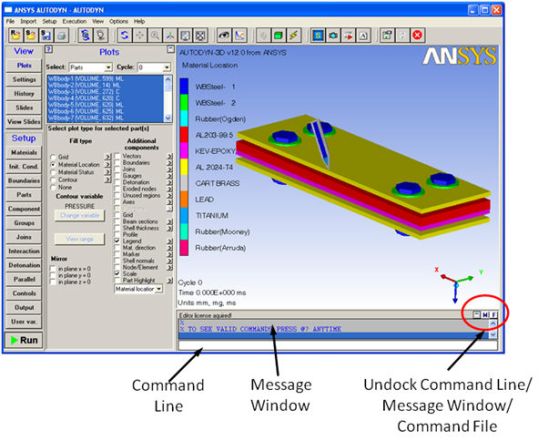The width and height of the screenshot is (550, 441).
Task: Select the WBbody-3 row in the parts list
Action: click(x=106, y=92)
